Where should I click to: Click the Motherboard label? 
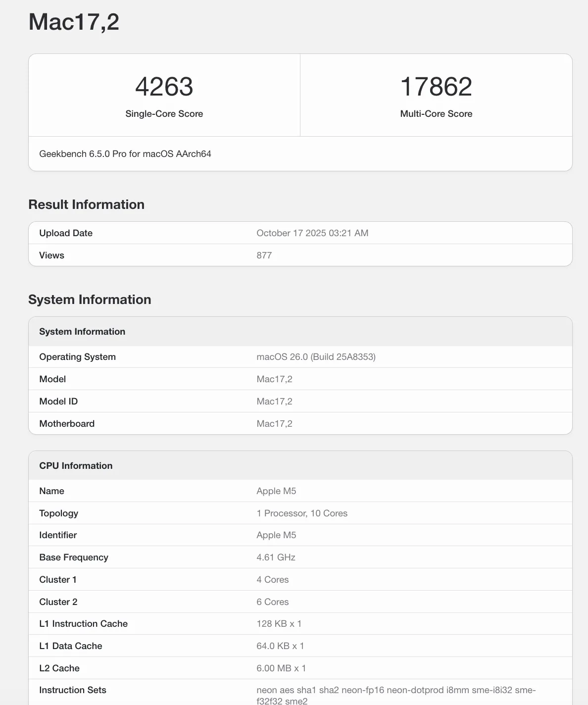[67, 424]
